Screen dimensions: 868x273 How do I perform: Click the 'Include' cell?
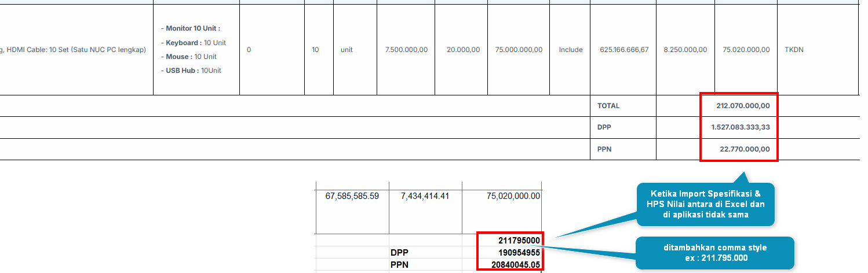tap(571, 50)
